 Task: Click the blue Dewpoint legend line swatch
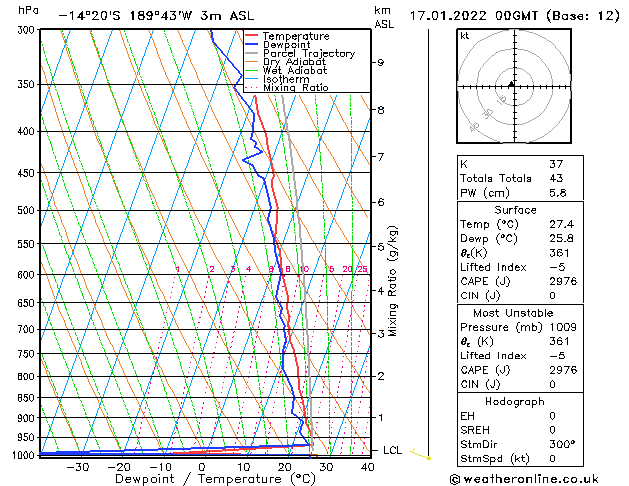click(251, 45)
